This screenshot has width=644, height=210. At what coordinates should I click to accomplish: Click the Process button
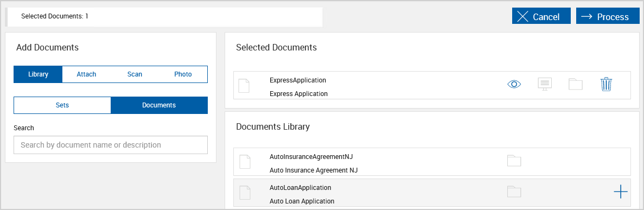point(608,16)
